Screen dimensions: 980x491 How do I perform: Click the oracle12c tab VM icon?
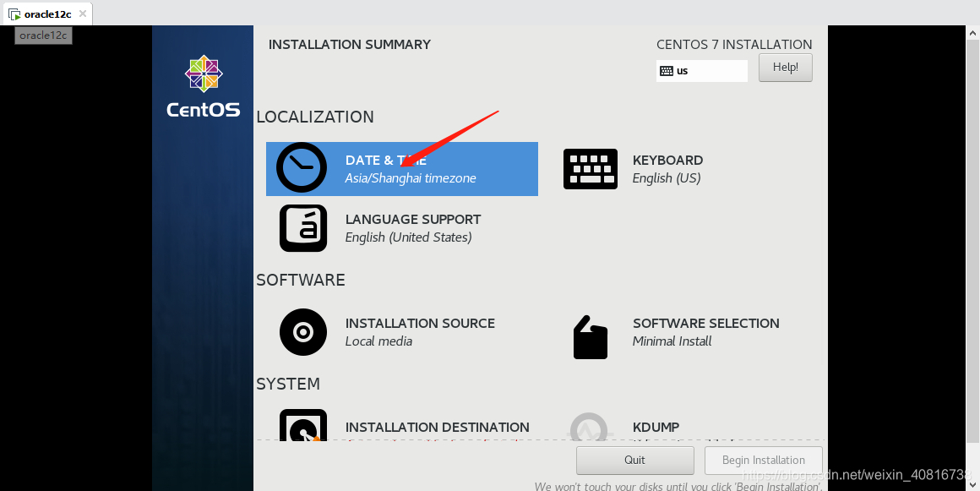(14, 14)
